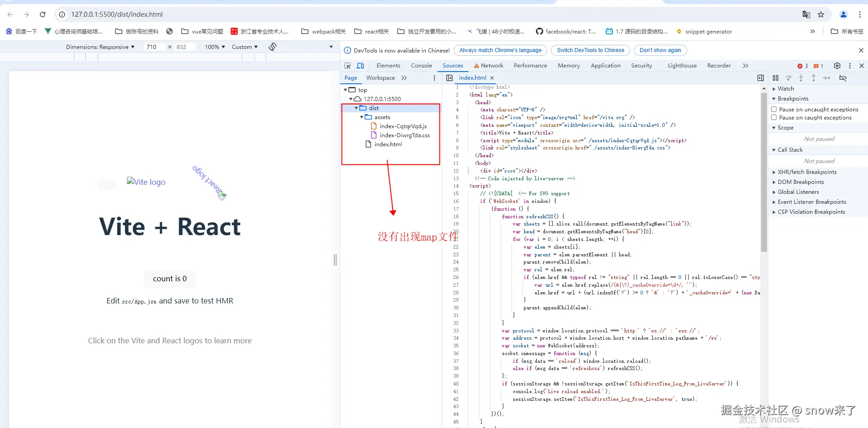Click the Google Translate icon

[x=806, y=14]
